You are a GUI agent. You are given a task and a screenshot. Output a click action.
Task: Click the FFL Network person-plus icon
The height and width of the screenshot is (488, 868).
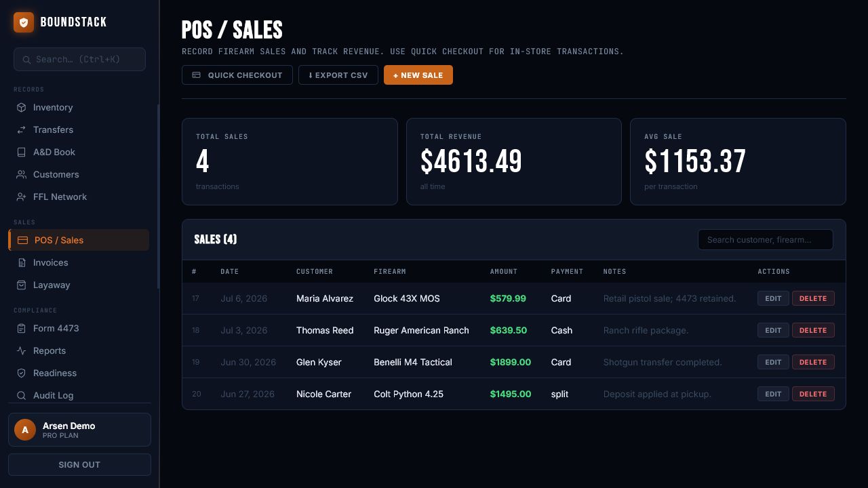pos(22,197)
